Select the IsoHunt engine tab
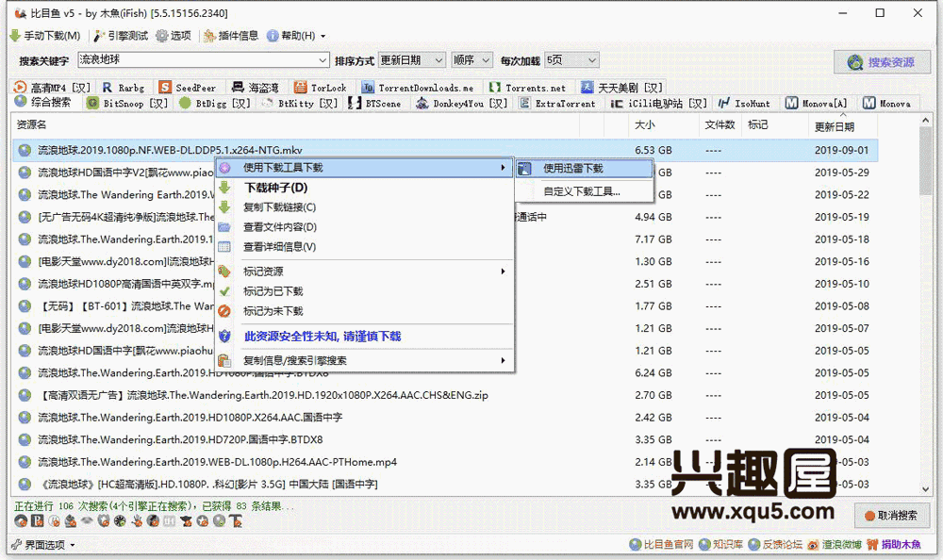The height and width of the screenshot is (560, 943). tap(744, 104)
